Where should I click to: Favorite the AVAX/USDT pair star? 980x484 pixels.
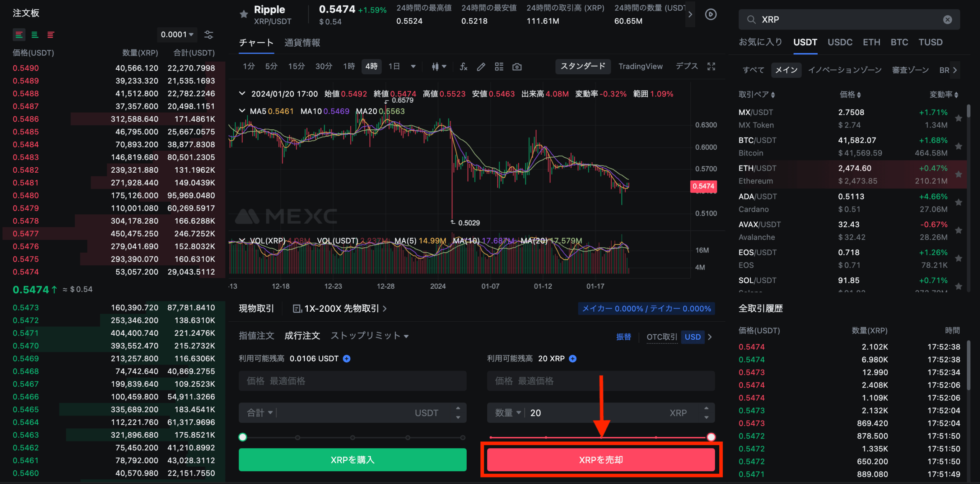click(959, 230)
